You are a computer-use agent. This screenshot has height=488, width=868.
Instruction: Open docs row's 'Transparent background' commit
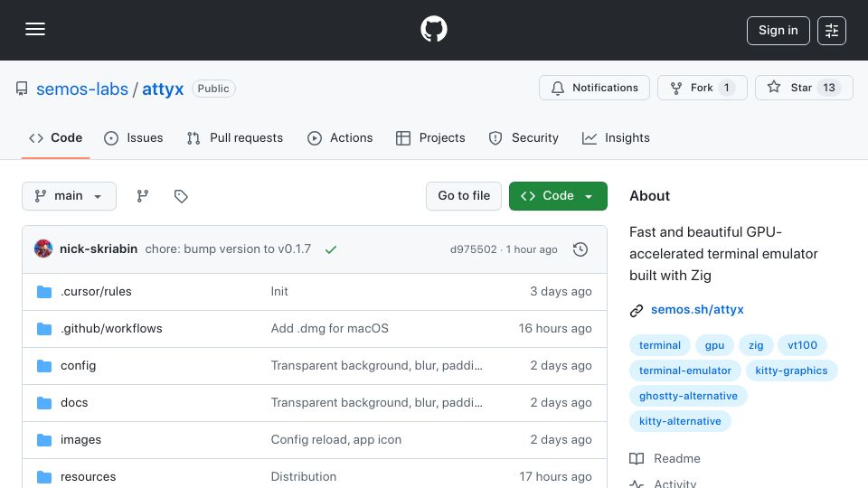pyautogui.click(x=376, y=403)
